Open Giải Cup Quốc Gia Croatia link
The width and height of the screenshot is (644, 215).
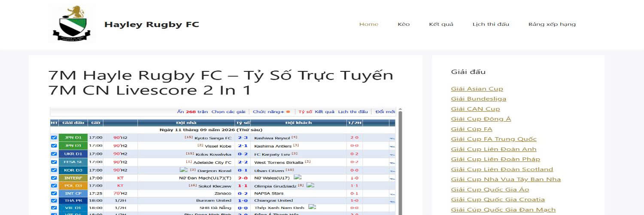click(x=498, y=200)
